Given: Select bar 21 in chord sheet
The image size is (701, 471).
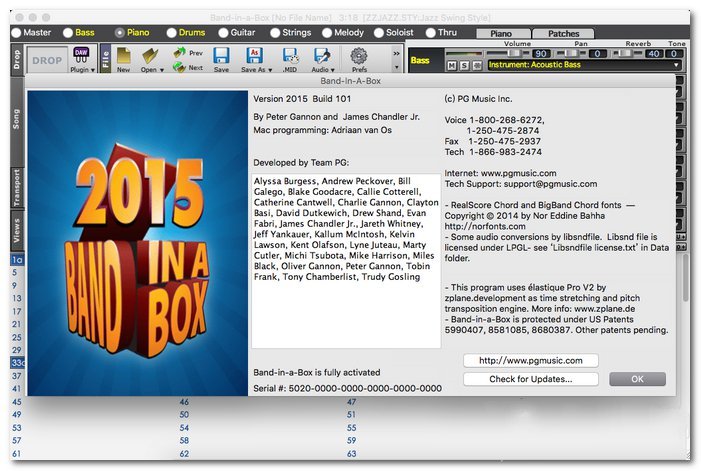Looking at the screenshot, I should 17,324.
